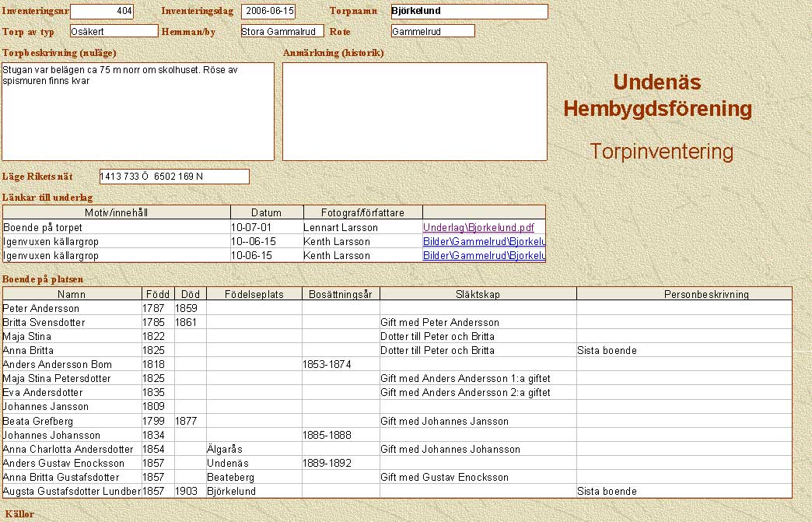The height and width of the screenshot is (522, 812).
Task: Click the empty Anmärkning (historik) text box
Action: tap(415, 111)
